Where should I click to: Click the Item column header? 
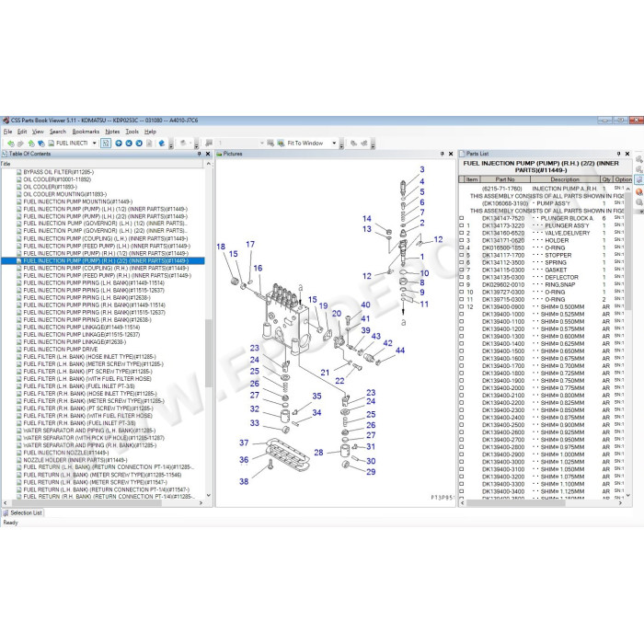[x=472, y=179]
